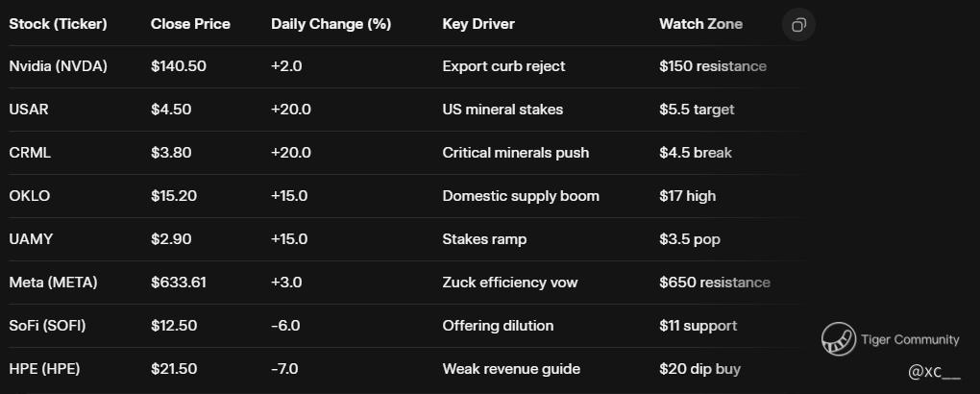Select the Key Driver column header
This screenshot has width=980, height=394.
(478, 24)
